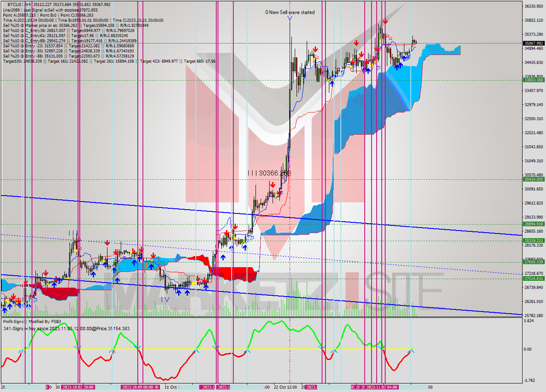
Task: Click the 2023.10.02 20:00 time marker
Action: 78,387
